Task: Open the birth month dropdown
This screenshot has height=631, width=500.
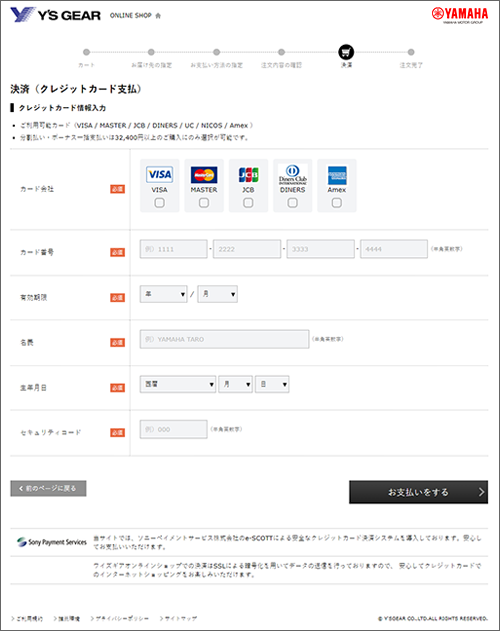Action: (x=236, y=384)
